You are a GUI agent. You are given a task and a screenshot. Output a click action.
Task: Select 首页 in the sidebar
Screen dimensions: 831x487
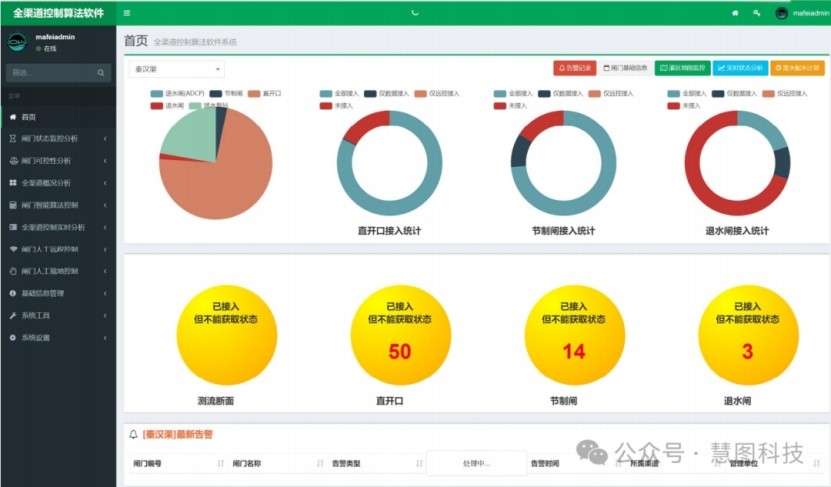coord(28,117)
